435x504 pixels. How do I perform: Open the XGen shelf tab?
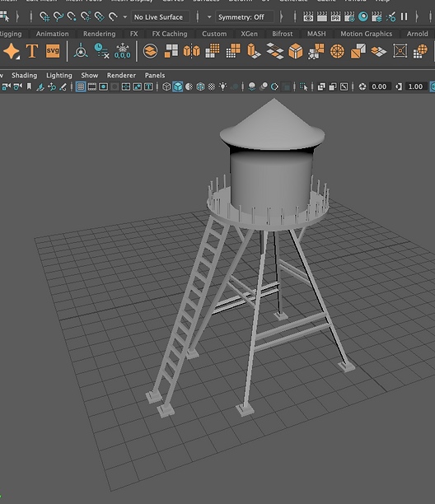(x=249, y=34)
